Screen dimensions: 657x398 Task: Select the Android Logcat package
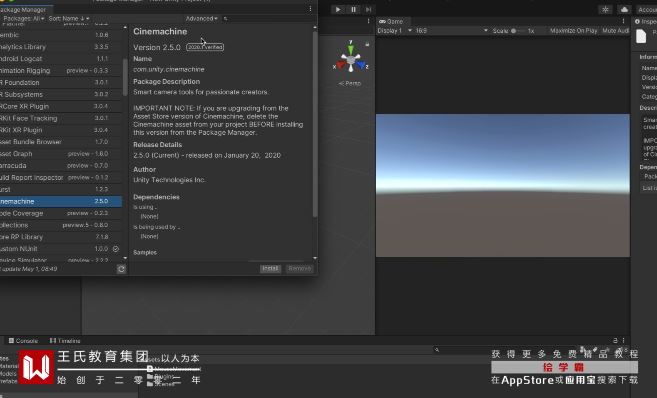(61, 59)
